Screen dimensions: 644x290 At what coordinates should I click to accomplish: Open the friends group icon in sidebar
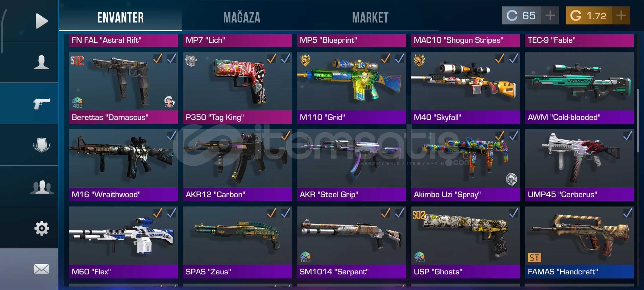click(42, 187)
